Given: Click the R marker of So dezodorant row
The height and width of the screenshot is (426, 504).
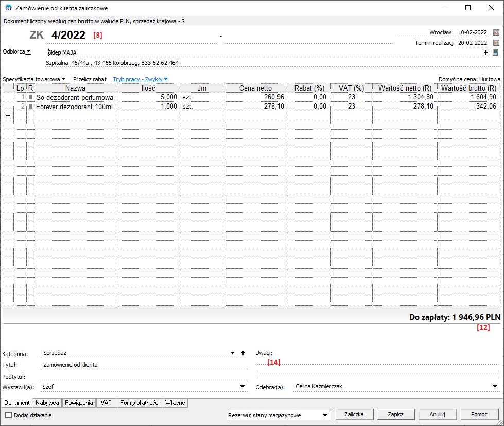Looking at the screenshot, I should pos(30,97).
